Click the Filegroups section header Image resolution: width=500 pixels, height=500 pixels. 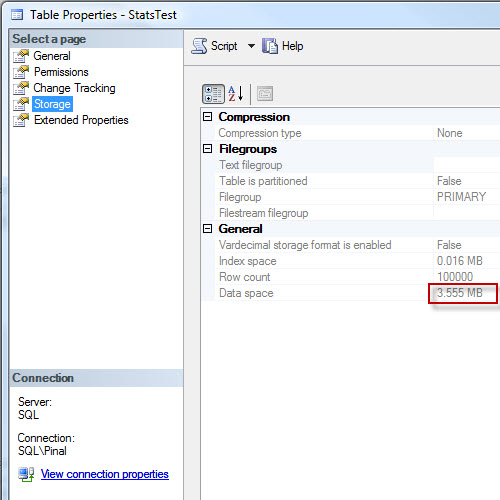248,149
